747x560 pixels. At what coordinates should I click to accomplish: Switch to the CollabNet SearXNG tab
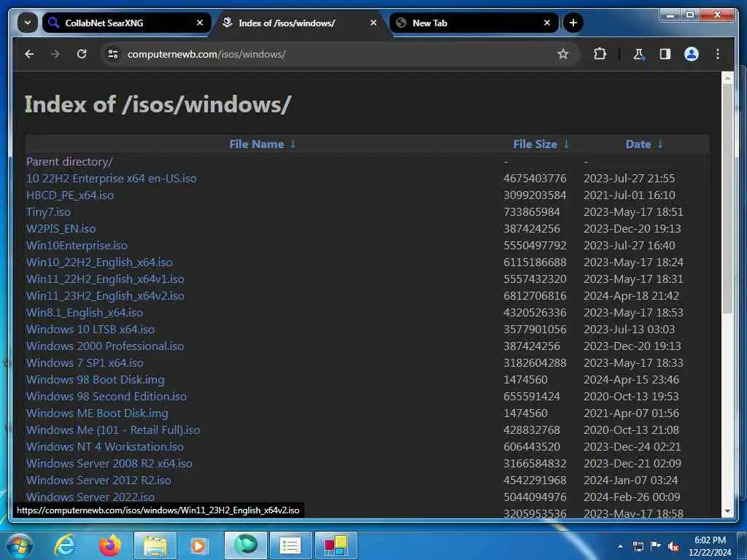click(x=126, y=23)
